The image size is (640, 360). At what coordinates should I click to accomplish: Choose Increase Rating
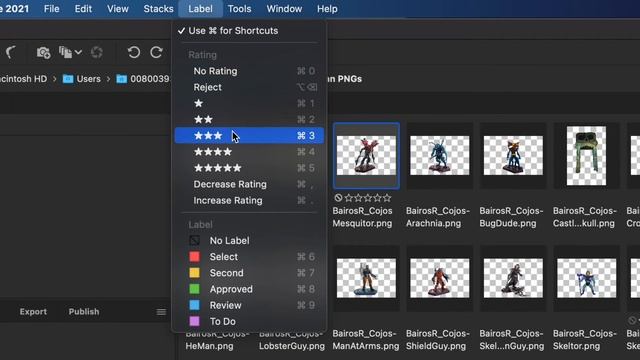click(249, 200)
